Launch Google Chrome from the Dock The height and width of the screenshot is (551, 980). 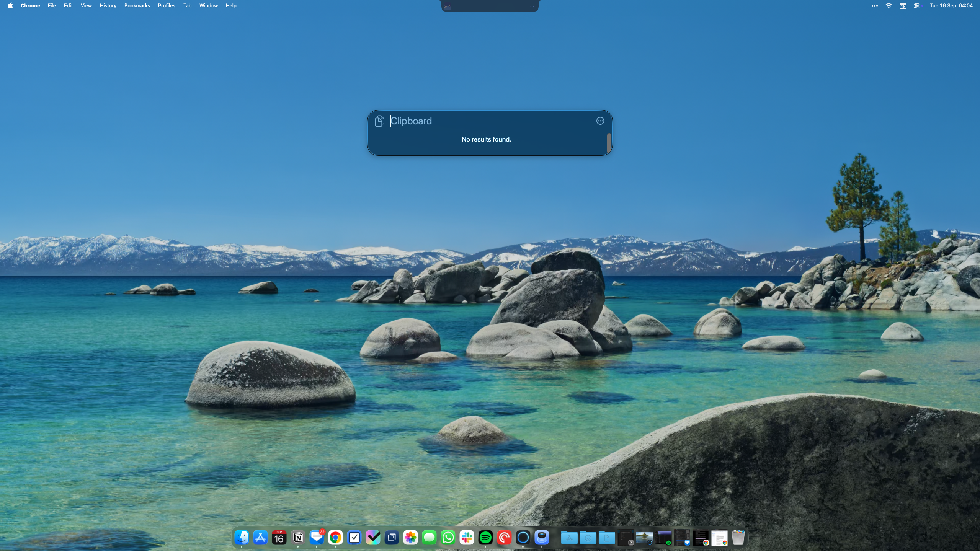(335, 538)
